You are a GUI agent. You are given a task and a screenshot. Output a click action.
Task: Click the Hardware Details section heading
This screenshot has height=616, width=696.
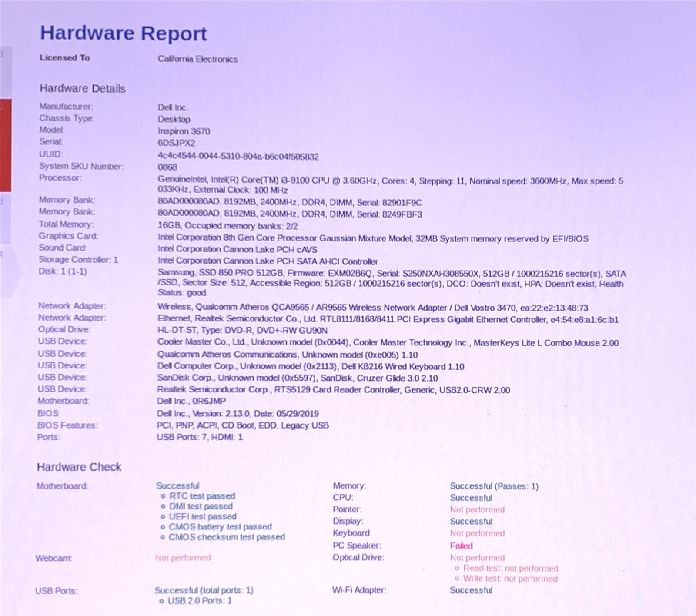[83, 88]
